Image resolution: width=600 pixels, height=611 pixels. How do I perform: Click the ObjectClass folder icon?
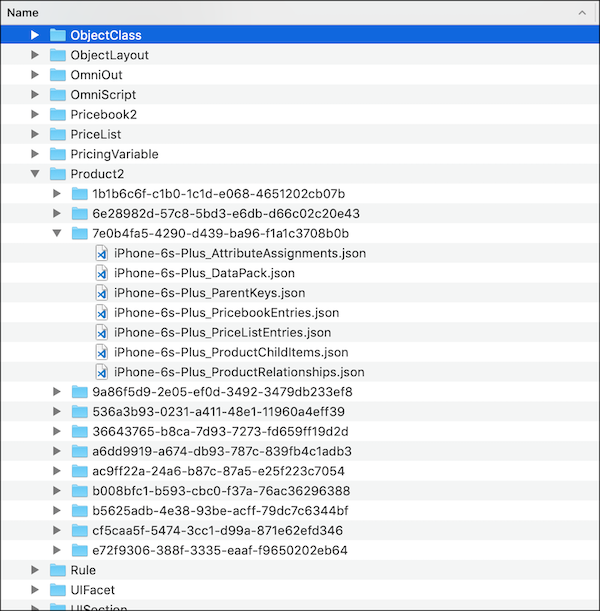click(58, 35)
